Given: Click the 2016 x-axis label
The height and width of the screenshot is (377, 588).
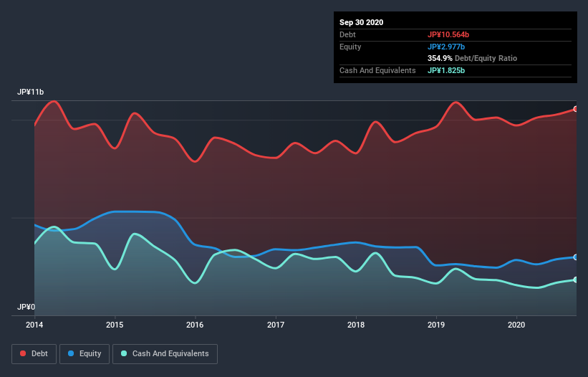Looking at the screenshot, I should 195,325.
